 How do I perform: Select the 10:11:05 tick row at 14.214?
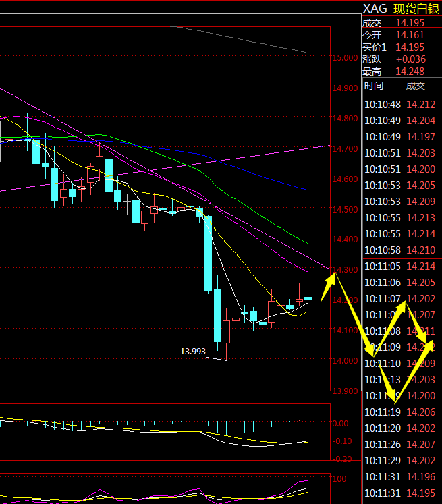[400, 266]
